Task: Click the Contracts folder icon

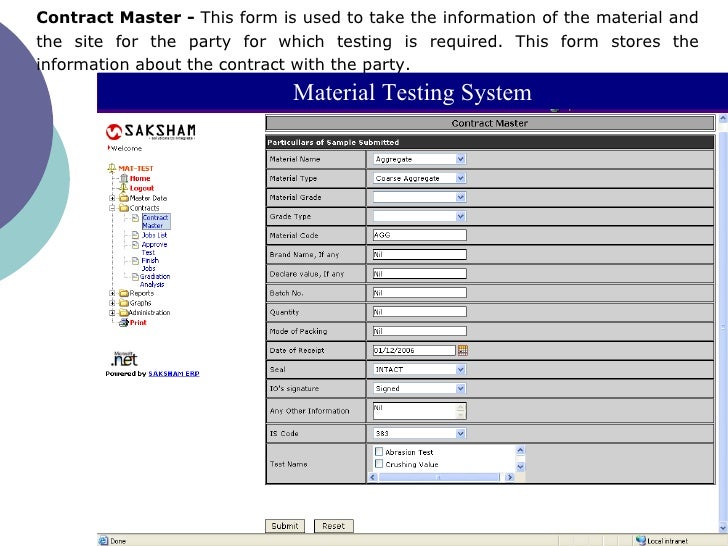Action: click(x=124, y=208)
